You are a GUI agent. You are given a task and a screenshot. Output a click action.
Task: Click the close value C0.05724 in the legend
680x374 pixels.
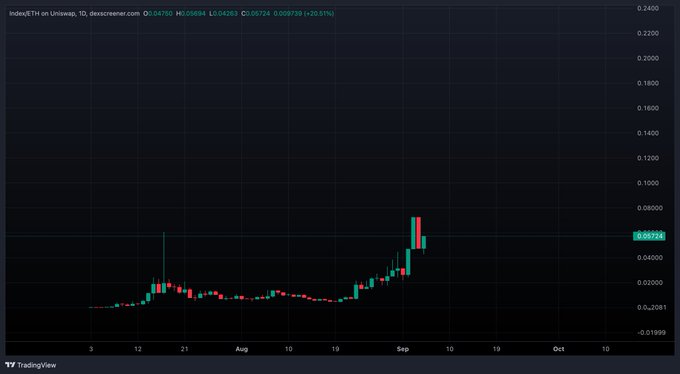tap(256, 13)
